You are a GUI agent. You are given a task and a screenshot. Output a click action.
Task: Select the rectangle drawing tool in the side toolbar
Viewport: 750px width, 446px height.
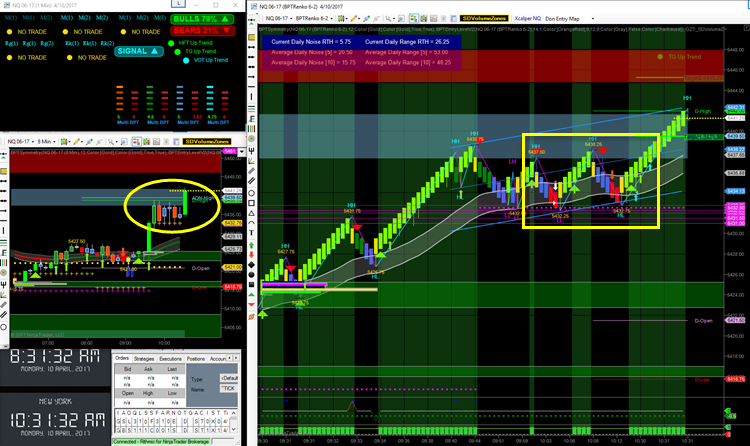pyautogui.click(x=252, y=203)
